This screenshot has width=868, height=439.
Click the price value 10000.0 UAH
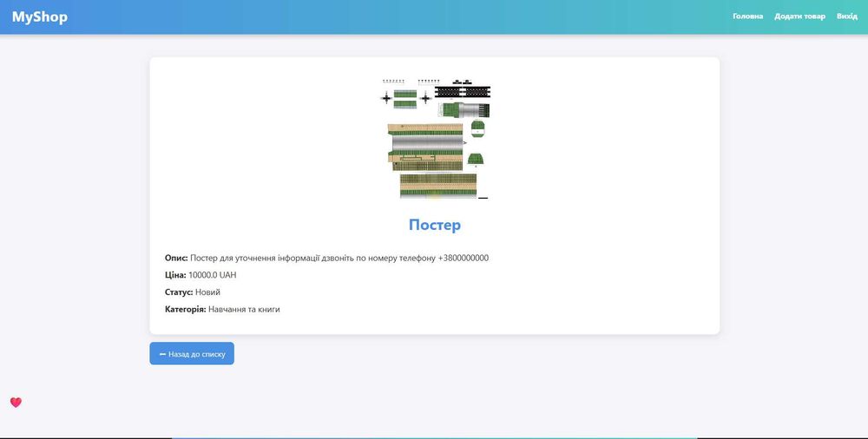[213, 274]
